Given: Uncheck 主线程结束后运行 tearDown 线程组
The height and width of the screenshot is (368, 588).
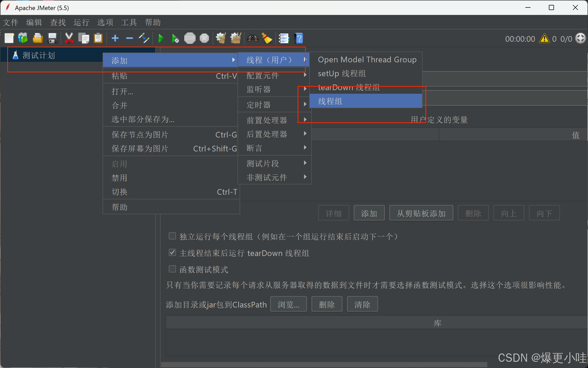Looking at the screenshot, I should (x=172, y=253).
